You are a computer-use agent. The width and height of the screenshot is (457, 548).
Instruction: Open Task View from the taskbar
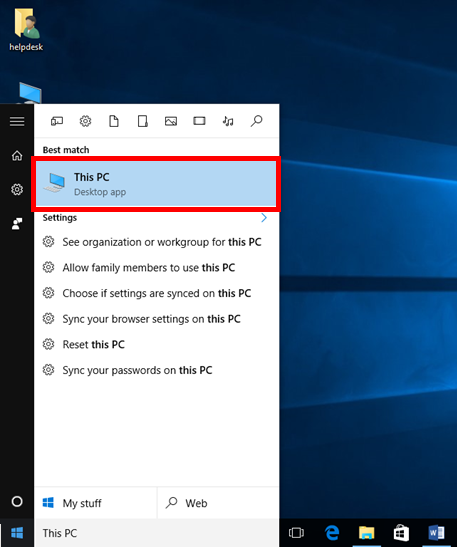[x=296, y=533]
